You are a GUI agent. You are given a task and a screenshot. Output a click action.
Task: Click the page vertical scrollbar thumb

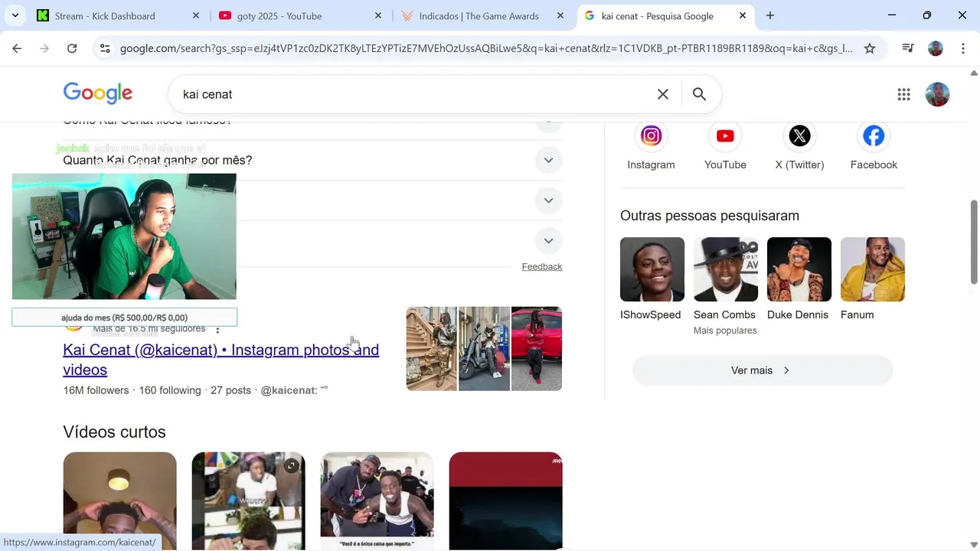pyautogui.click(x=974, y=241)
